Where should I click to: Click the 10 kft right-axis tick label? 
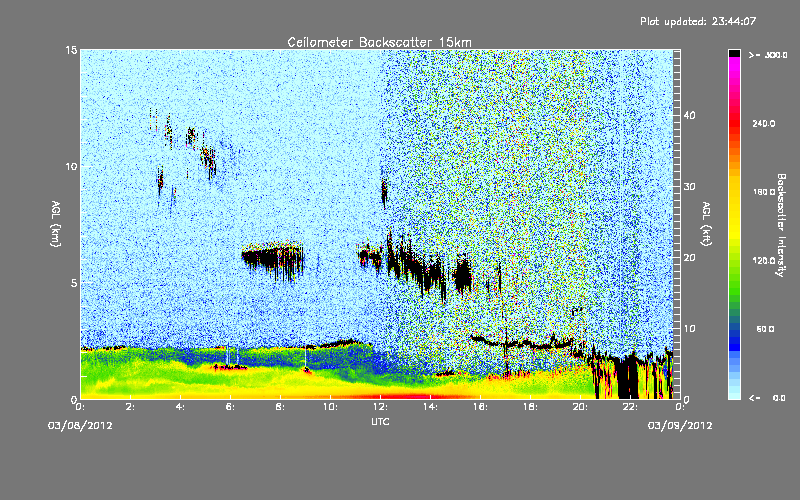pyautogui.click(x=689, y=328)
